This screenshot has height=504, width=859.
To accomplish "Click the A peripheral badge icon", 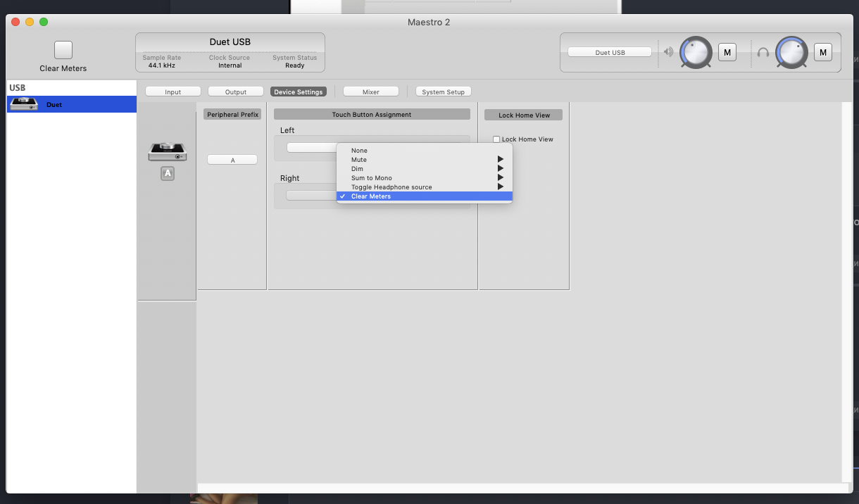I will (168, 173).
